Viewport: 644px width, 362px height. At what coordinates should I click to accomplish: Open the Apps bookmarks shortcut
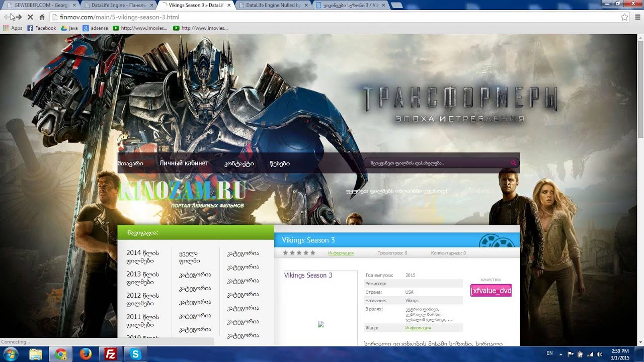13,28
